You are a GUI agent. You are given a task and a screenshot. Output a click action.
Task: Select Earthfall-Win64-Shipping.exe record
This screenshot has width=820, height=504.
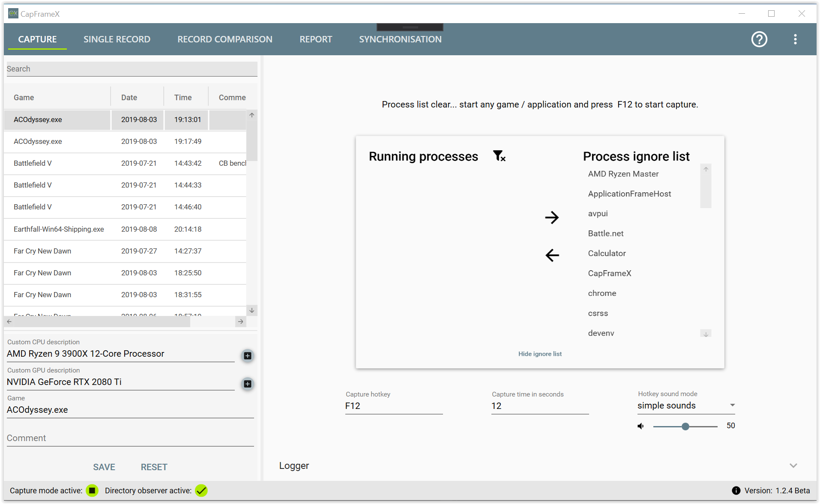click(125, 229)
